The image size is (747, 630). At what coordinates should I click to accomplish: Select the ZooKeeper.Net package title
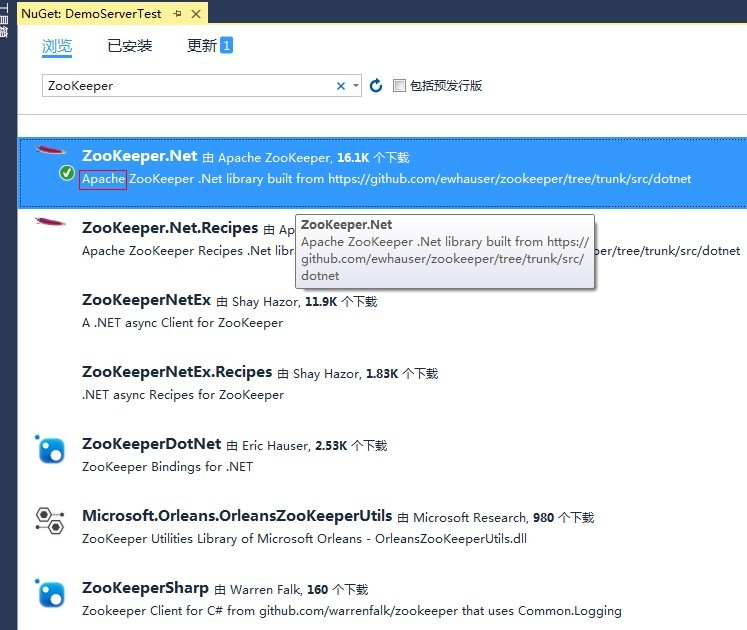click(139, 156)
